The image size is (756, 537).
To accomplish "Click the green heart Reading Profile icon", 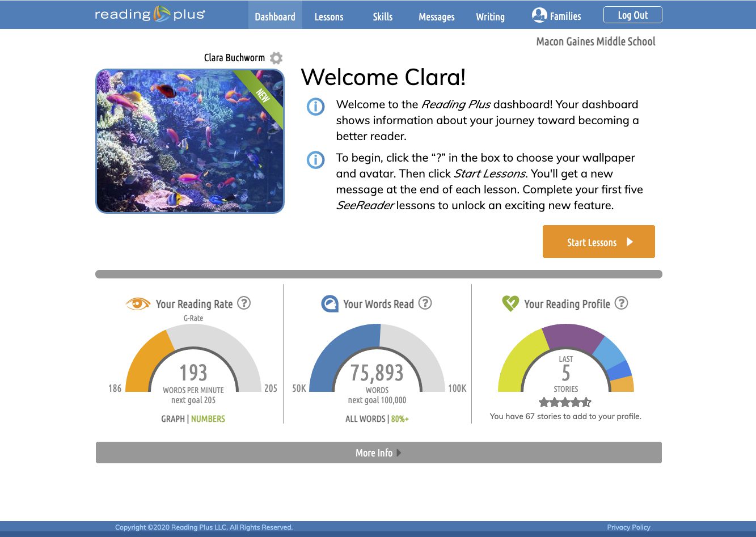I will click(510, 304).
